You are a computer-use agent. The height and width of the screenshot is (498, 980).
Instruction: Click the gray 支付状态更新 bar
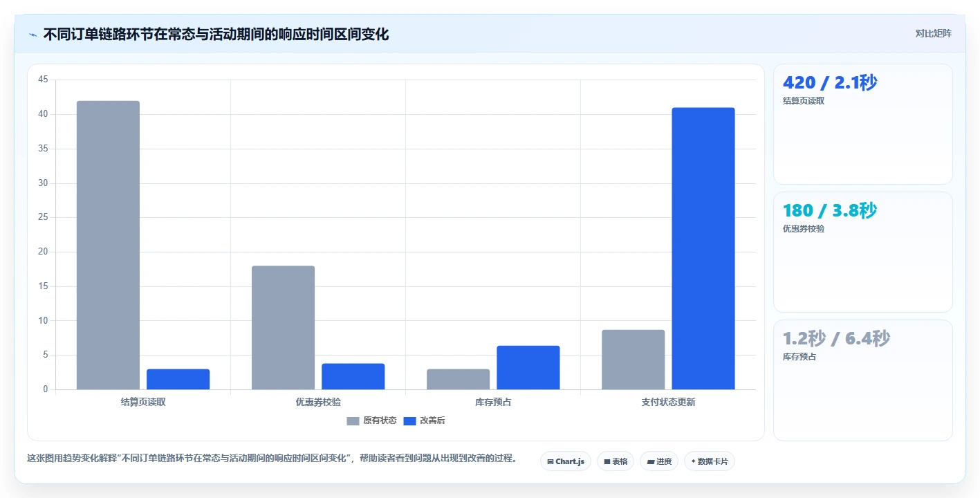point(633,360)
